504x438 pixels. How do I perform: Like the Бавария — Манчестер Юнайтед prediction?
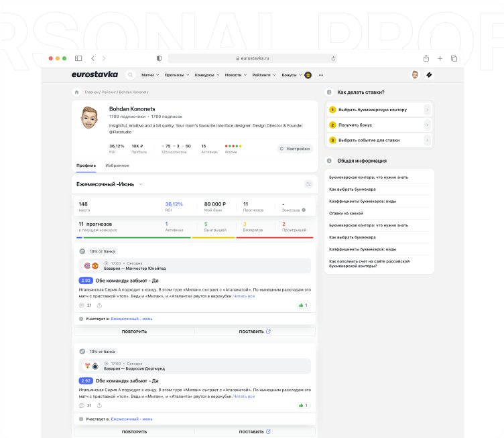pyautogui.click(x=303, y=305)
